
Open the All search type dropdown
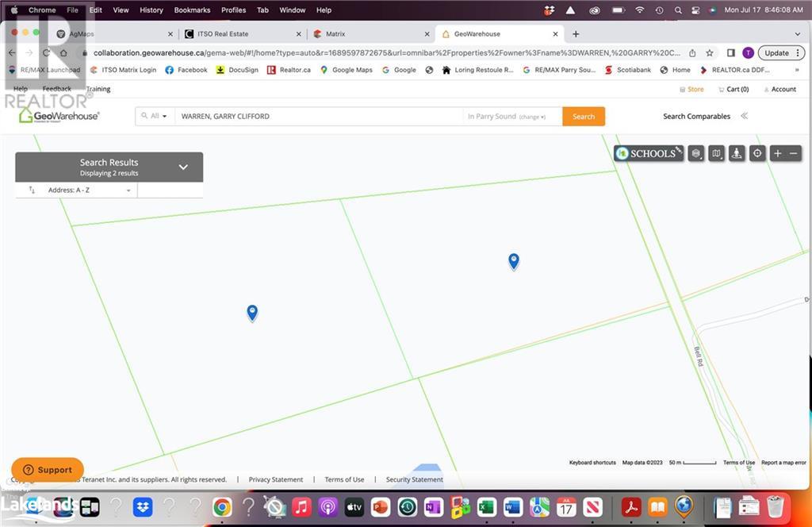click(x=155, y=116)
